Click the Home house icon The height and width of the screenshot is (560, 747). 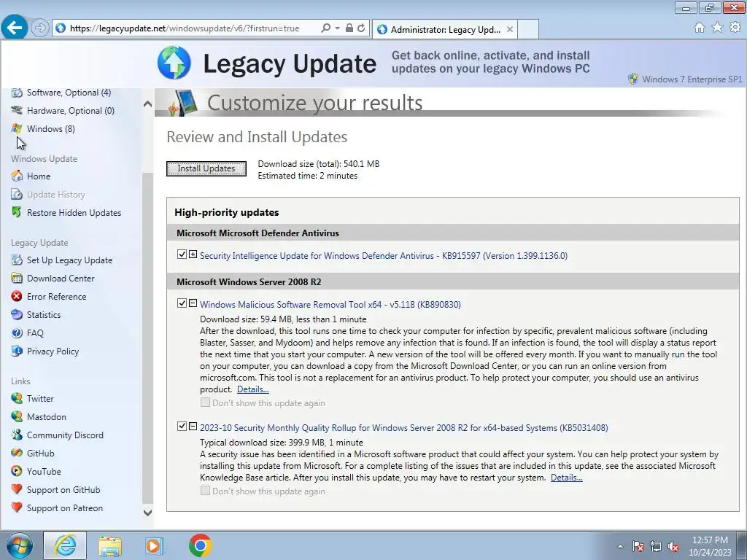[x=17, y=176]
